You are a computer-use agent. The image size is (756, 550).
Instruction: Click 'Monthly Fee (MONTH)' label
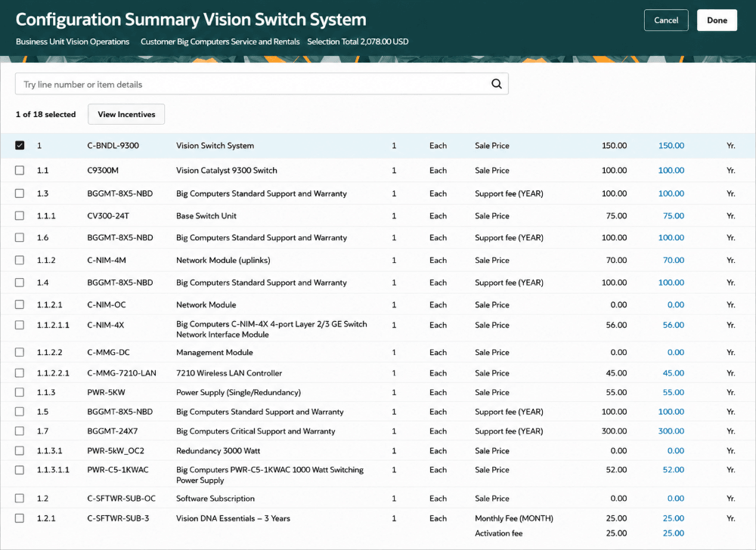pyautogui.click(x=514, y=518)
